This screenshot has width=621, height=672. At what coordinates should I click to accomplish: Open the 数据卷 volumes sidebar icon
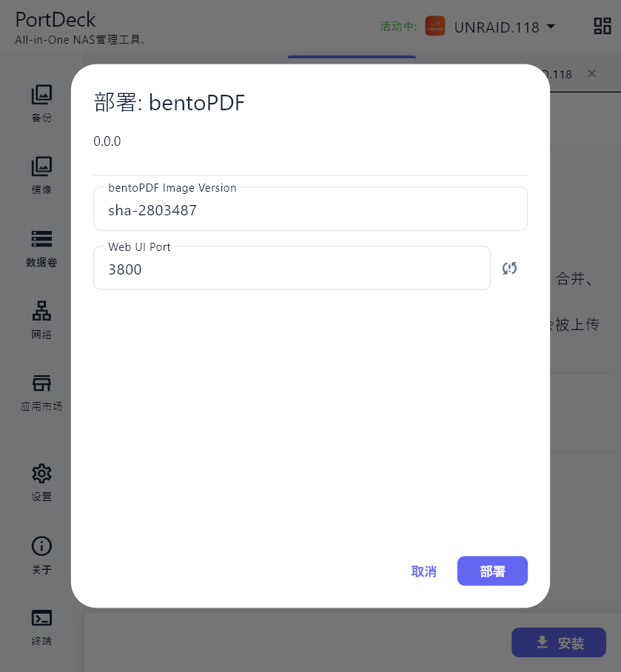(41, 239)
